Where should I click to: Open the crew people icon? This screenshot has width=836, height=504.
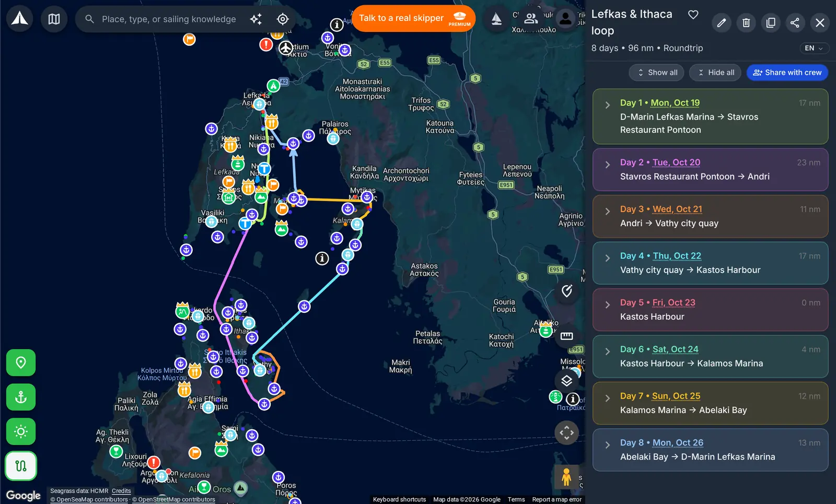(x=531, y=19)
